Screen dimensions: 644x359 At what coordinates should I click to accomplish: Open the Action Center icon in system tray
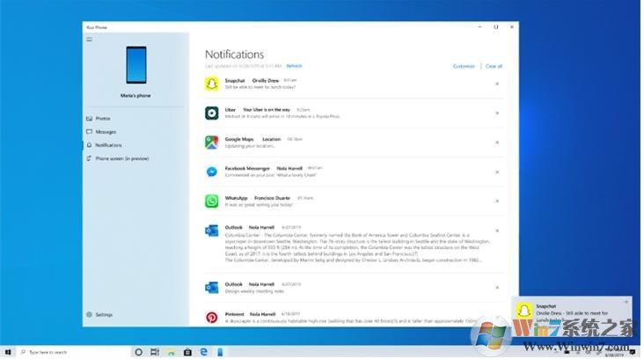[633, 352]
